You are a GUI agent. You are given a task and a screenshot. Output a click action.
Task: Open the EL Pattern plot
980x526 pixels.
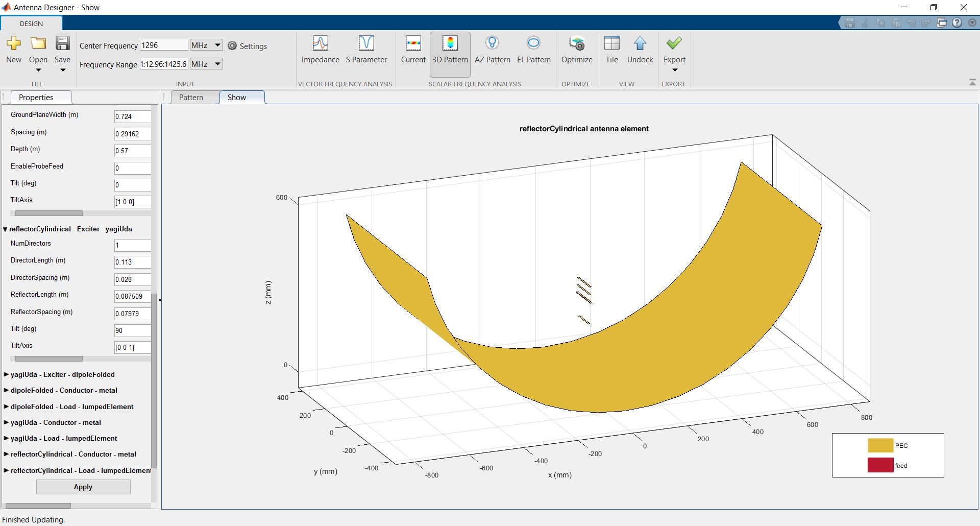tap(533, 50)
